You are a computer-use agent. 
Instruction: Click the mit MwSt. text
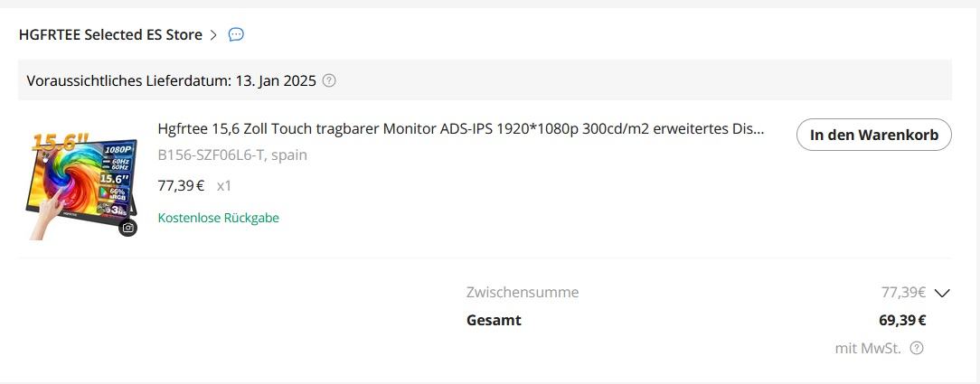pyautogui.click(x=868, y=349)
